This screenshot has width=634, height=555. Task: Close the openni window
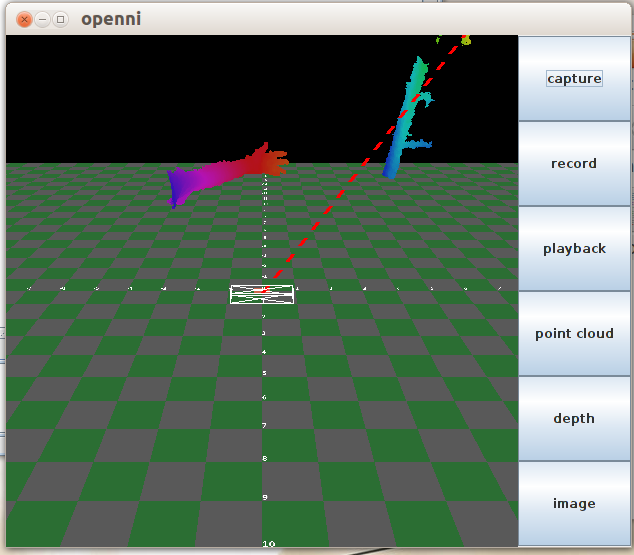click(24, 19)
